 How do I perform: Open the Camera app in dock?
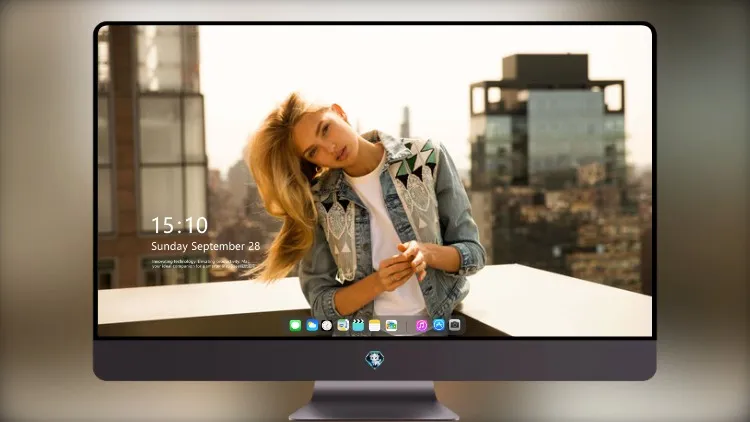454,325
